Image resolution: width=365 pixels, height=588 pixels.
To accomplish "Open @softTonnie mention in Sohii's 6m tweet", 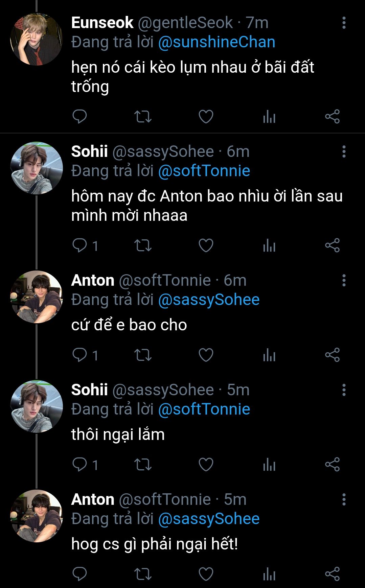I will [x=204, y=171].
